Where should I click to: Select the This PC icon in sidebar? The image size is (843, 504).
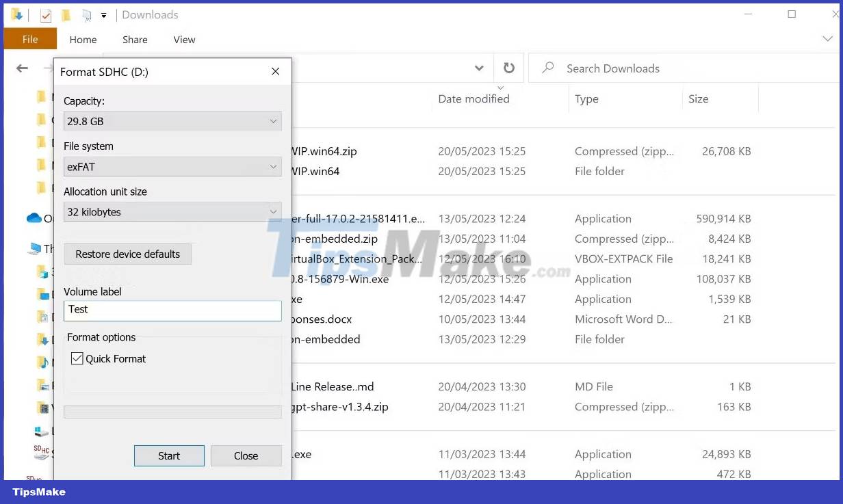tap(34, 248)
